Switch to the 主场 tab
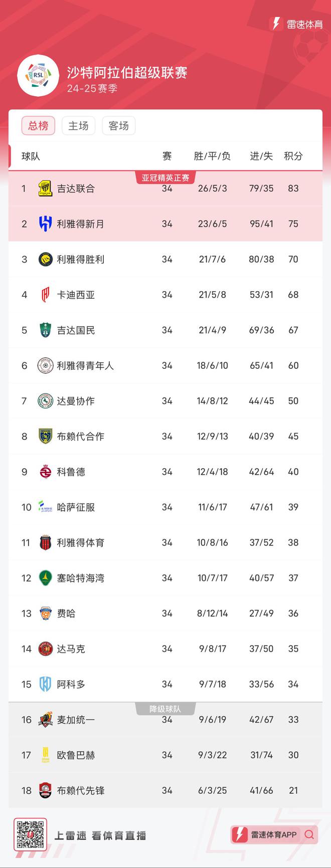The image size is (331, 868). [x=78, y=126]
